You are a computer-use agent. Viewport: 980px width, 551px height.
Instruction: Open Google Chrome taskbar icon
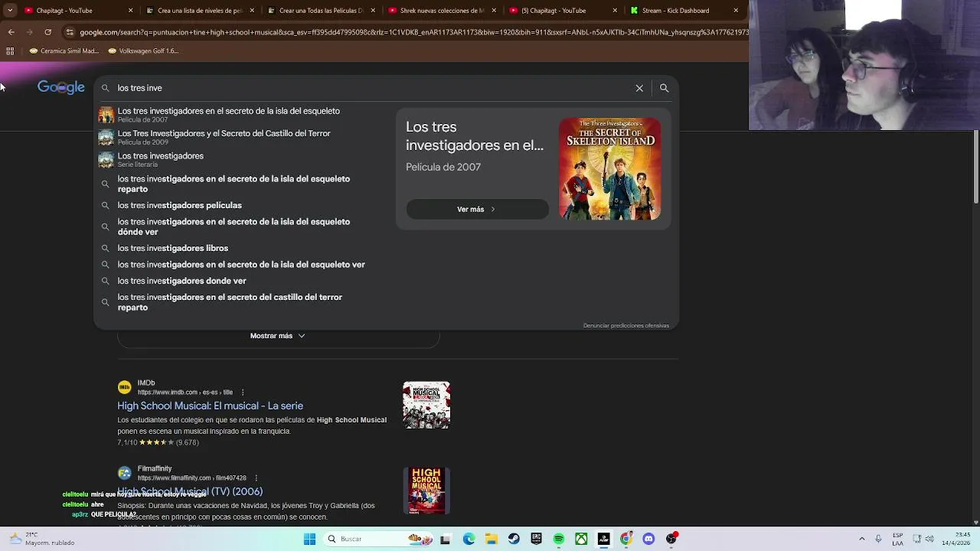(626, 539)
